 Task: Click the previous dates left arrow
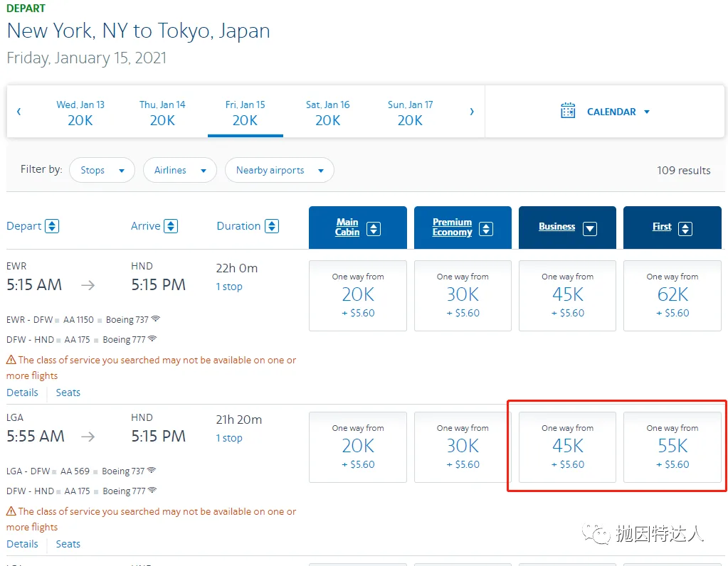click(x=19, y=112)
